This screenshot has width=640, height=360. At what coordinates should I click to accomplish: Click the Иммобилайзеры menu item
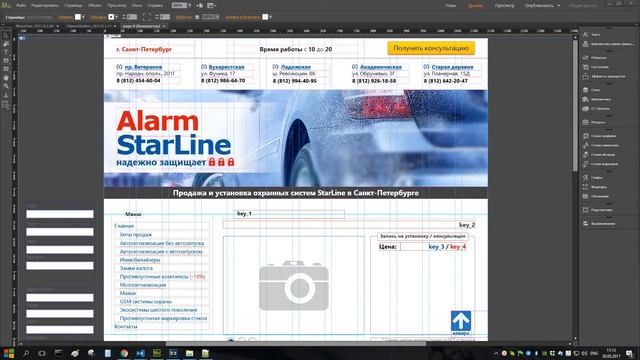(140, 260)
